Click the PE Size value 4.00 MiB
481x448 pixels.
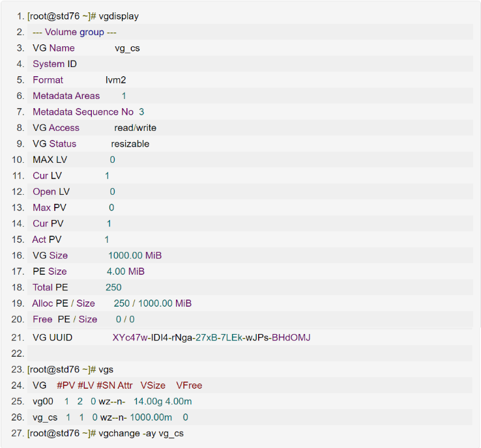point(126,272)
